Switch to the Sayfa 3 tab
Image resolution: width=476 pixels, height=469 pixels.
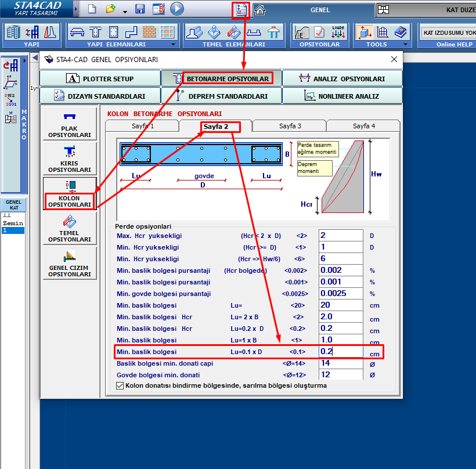point(290,126)
